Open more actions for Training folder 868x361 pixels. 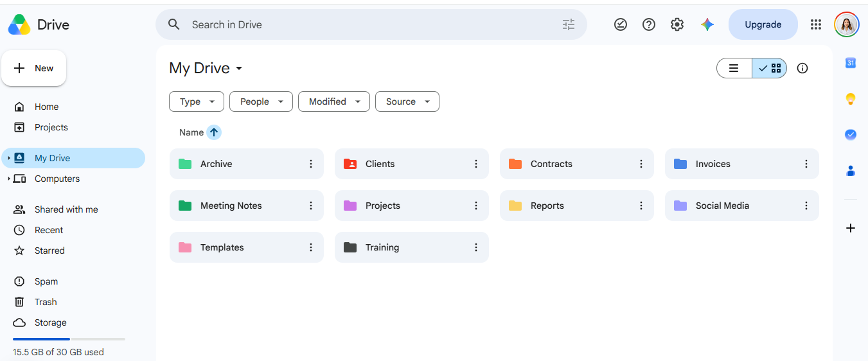click(x=476, y=247)
